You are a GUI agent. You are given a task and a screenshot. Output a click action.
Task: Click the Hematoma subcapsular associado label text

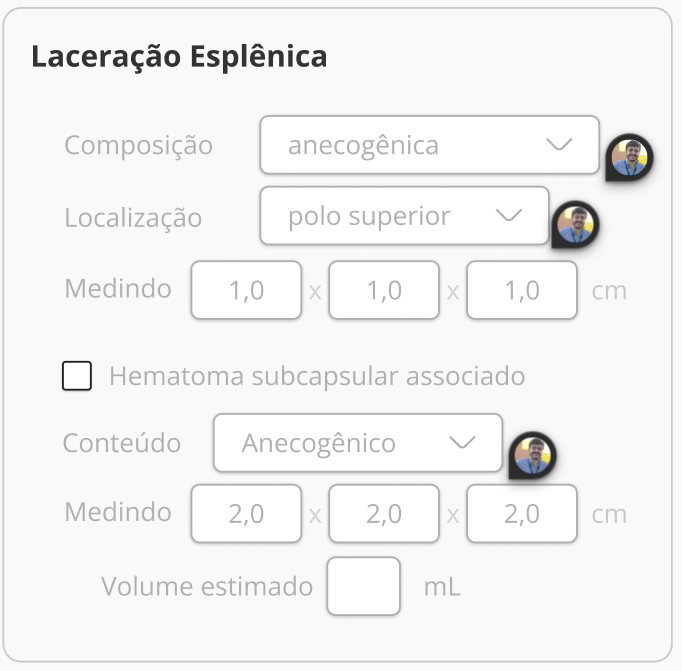pyautogui.click(x=316, y=377)
